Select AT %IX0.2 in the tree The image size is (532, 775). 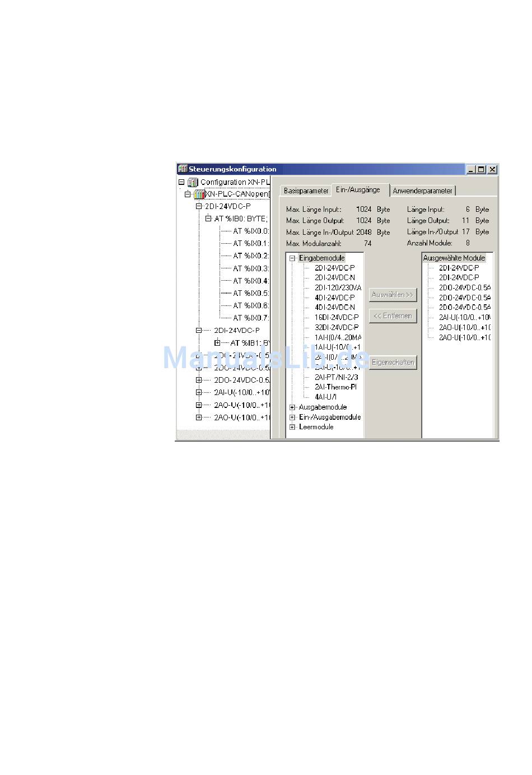pyautogui.click(x=251, y=256)
